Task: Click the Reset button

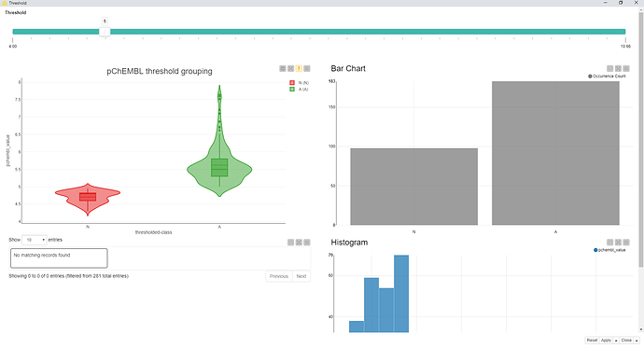Action: click(592, 341)
